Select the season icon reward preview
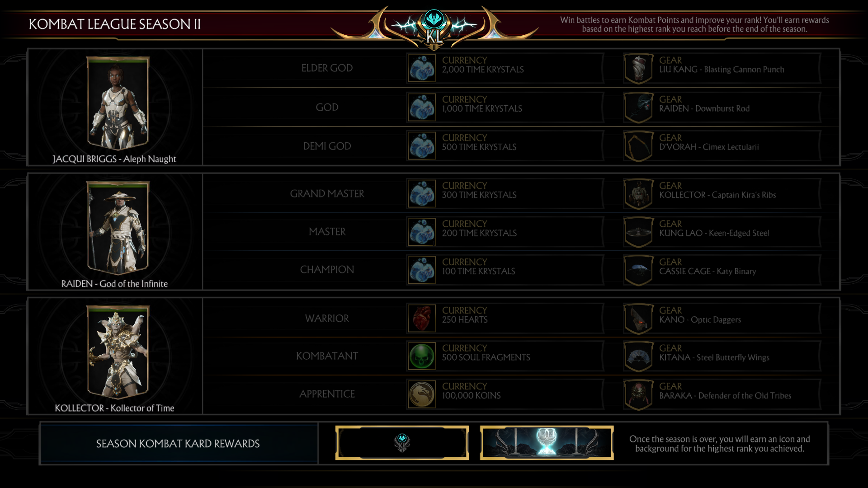Image resolution: width=868 pixels, height=488 pixels. click(x=402, y=443)
